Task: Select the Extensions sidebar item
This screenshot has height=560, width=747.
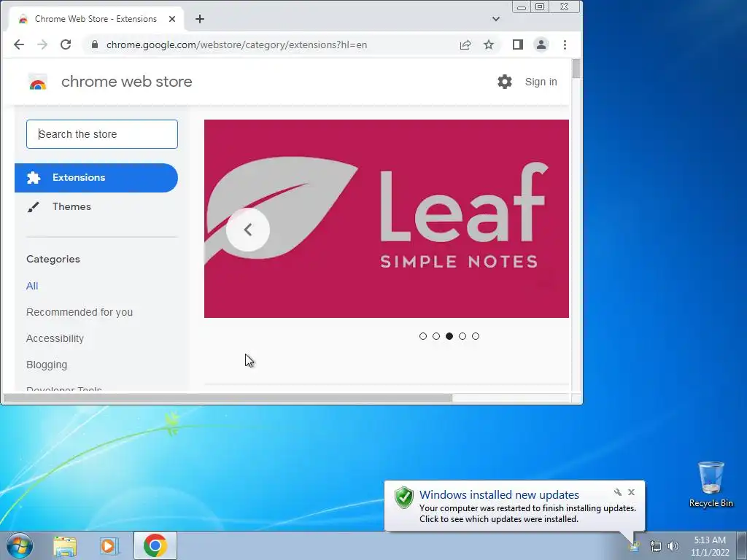Action: point(96,178)
